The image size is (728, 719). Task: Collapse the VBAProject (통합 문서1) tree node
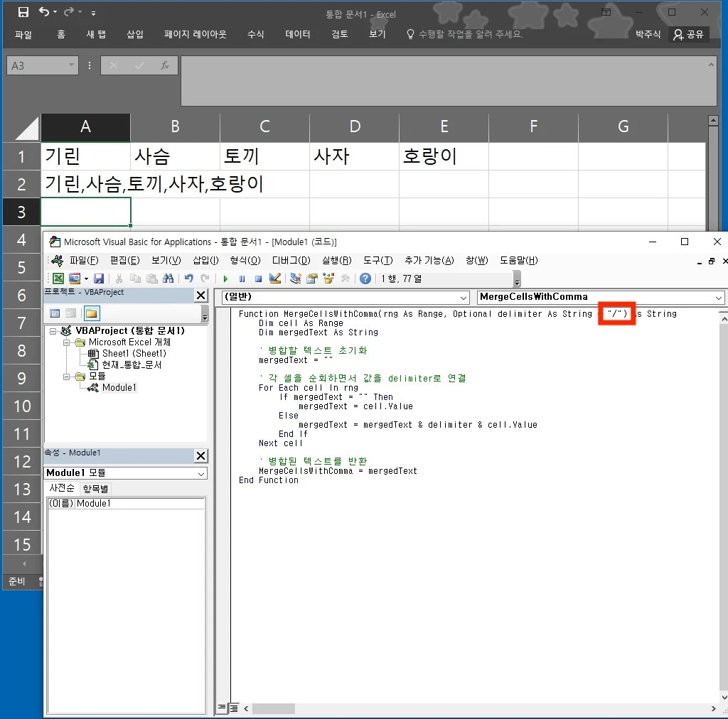[x=53, y=331]
